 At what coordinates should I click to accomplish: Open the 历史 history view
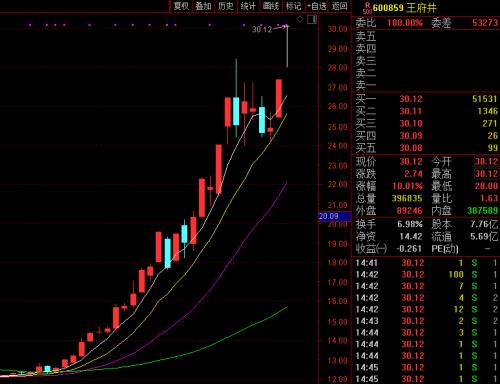(x=226, y=6)
